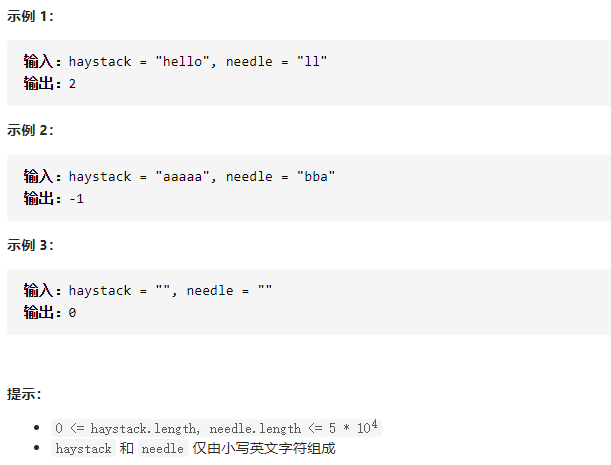Click the "bba" needle value in example 2
Viewport: 611px width, 465px height.
(x=316, y=177)
